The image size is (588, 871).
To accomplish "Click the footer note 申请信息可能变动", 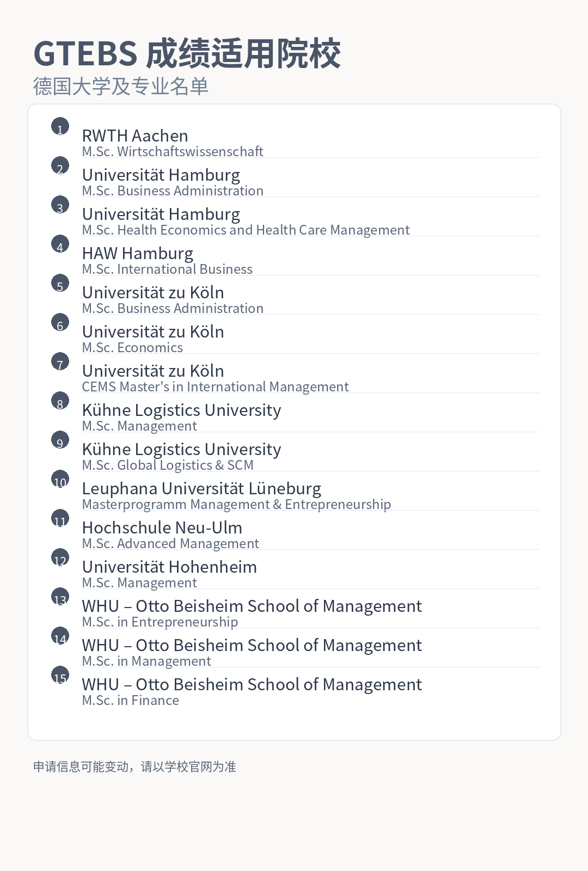I will [134, 766].
